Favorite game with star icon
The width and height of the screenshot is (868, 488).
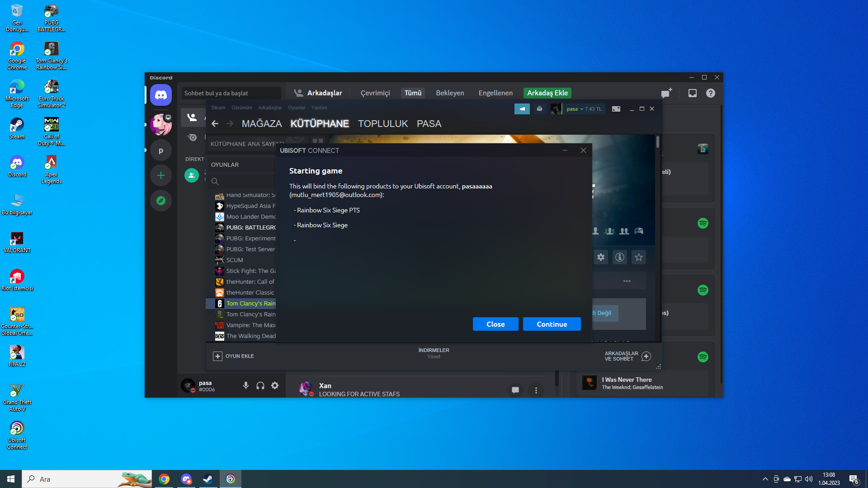(x=639, y=257)
